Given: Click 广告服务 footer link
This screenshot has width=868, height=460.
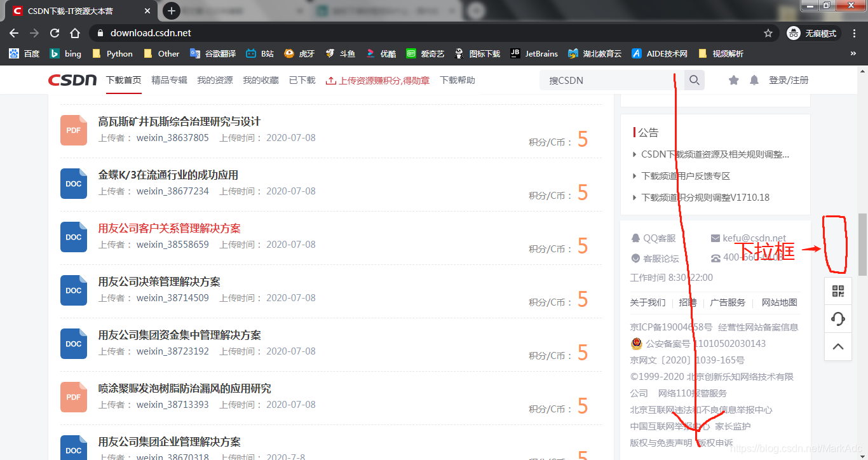Looking at the screenshot, I should pos(728,302).
